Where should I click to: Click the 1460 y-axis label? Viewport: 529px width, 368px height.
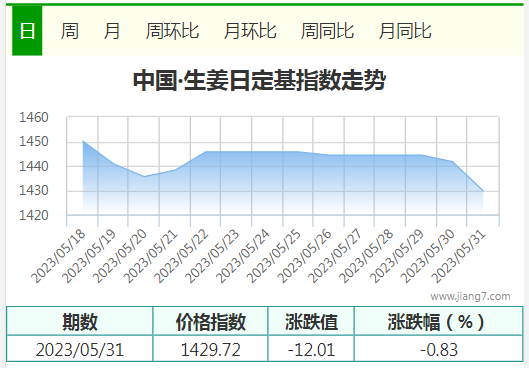pos(34,117)
